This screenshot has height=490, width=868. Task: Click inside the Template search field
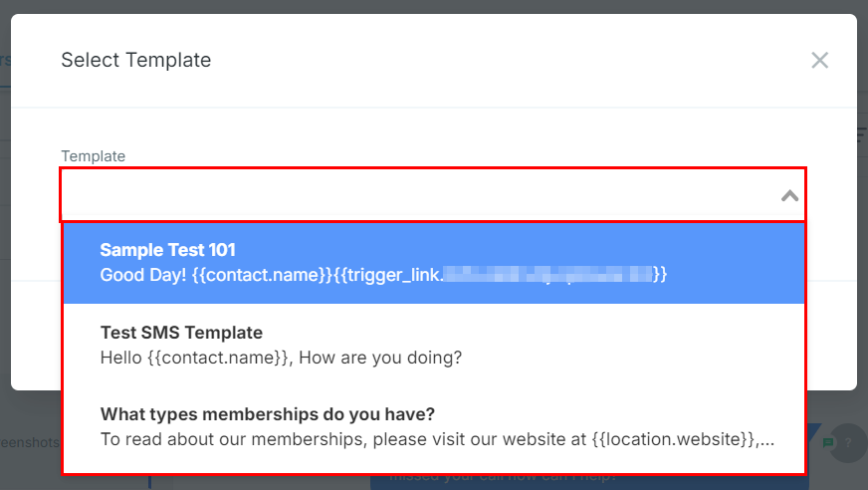(x=421, y=195)
